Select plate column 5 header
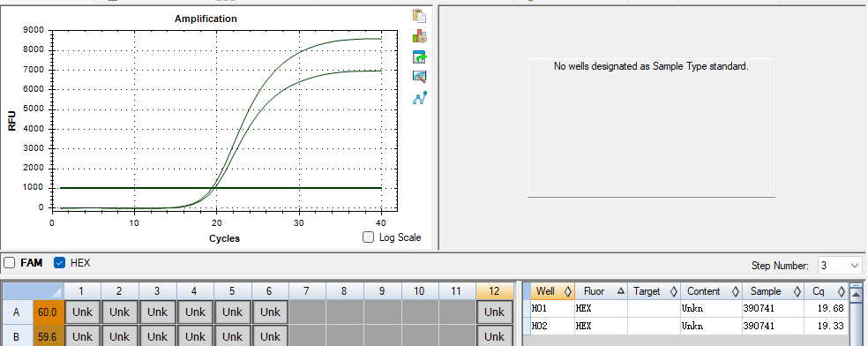This screenshot has width=868, height=346. (233, 290)
